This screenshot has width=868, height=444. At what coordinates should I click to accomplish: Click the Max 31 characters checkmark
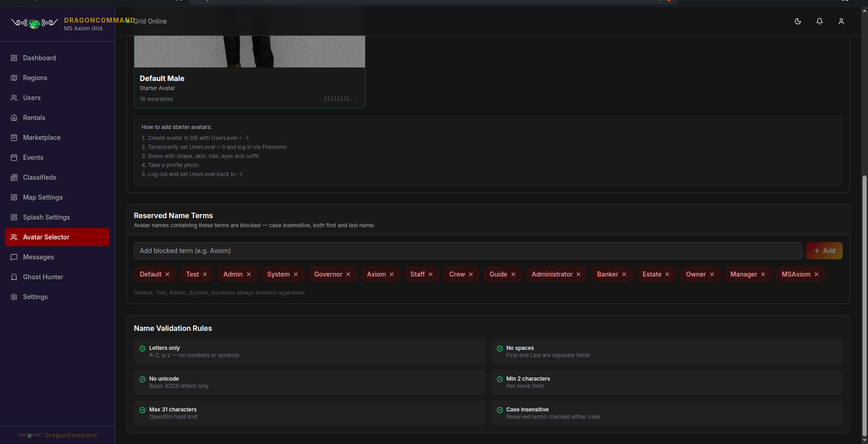142,410
